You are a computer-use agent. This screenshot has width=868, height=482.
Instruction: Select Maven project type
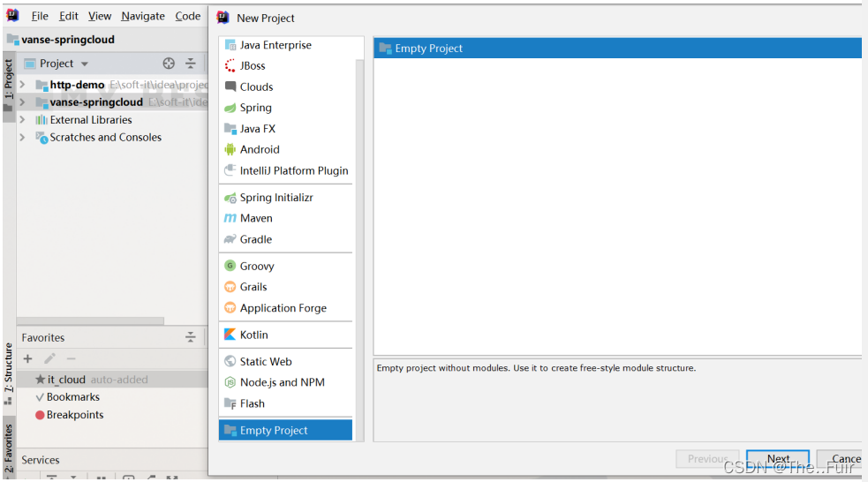285,218
